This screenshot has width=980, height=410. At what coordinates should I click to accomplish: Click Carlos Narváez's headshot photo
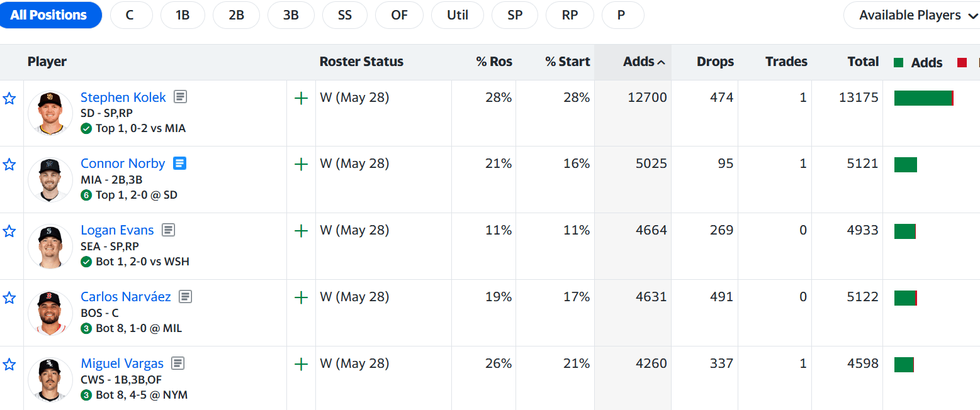pyautogui.click(x=50, y=313)
